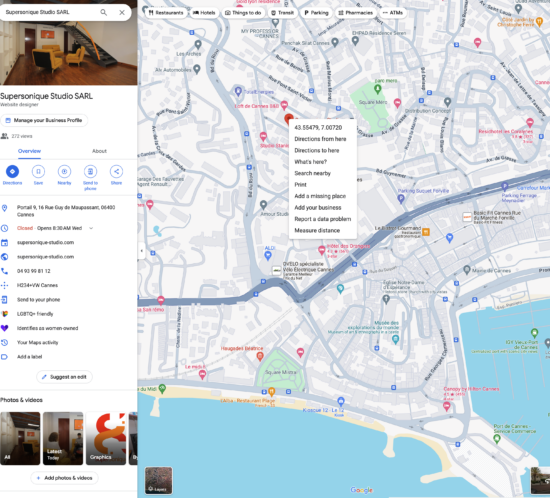Select the ATMs chip

click(393, 13)
